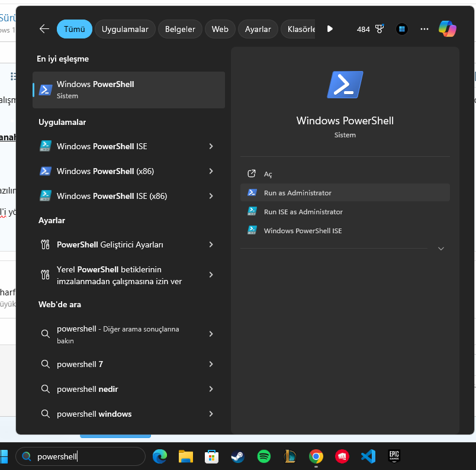Expand the 'powershell 7' suggestion chevron

pyautogui.click(x=211, y=364)
